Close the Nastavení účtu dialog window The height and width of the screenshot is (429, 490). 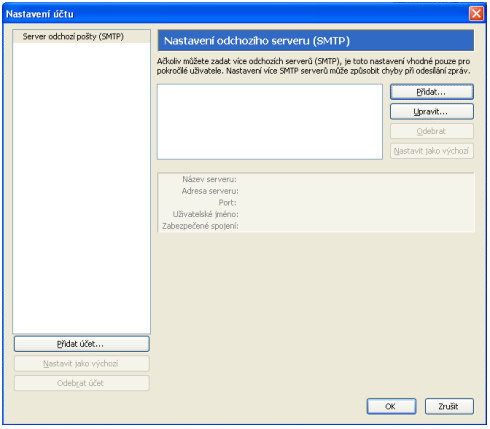tap(476, 14)
